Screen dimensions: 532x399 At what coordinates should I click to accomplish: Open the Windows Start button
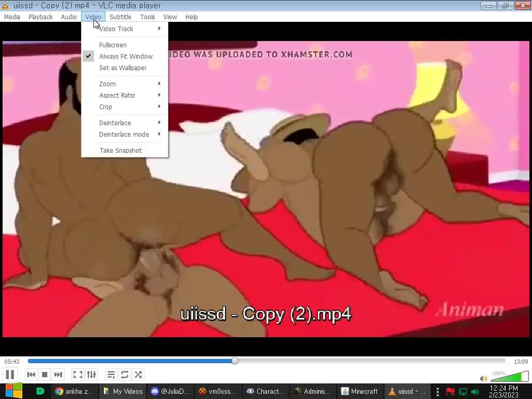(14, 391)
